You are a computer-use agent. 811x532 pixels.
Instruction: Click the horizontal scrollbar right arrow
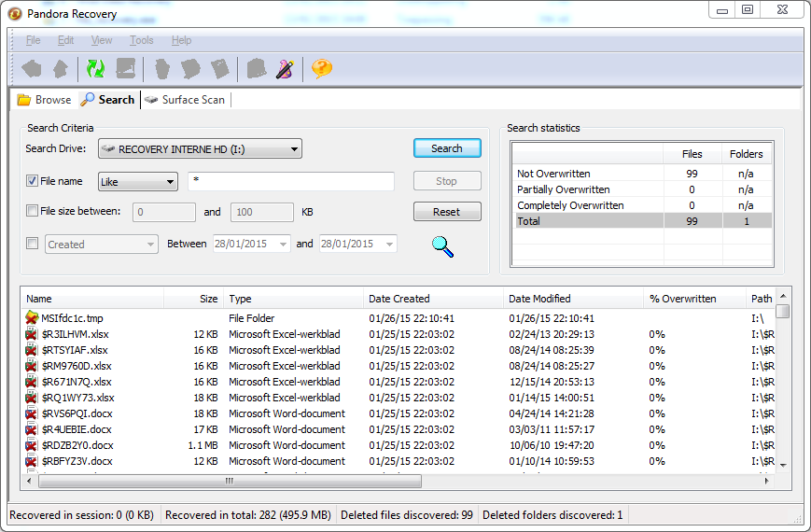[766, 482]
